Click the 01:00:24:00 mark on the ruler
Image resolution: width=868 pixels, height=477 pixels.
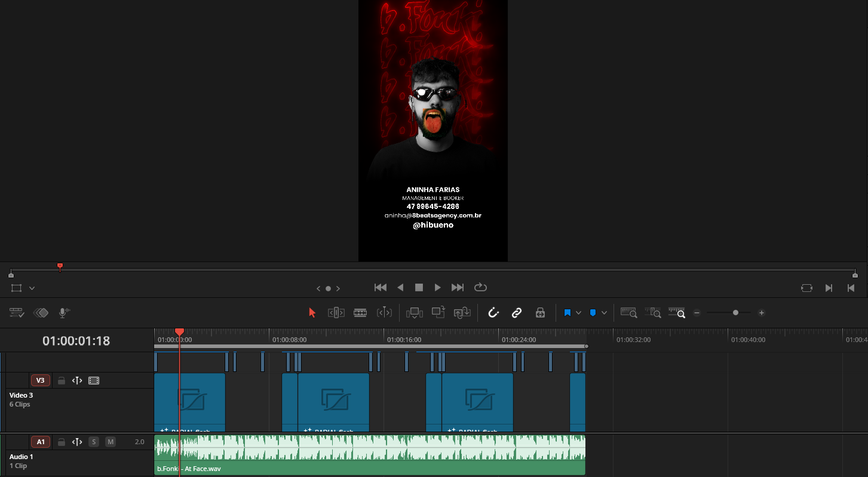(519, 340)
